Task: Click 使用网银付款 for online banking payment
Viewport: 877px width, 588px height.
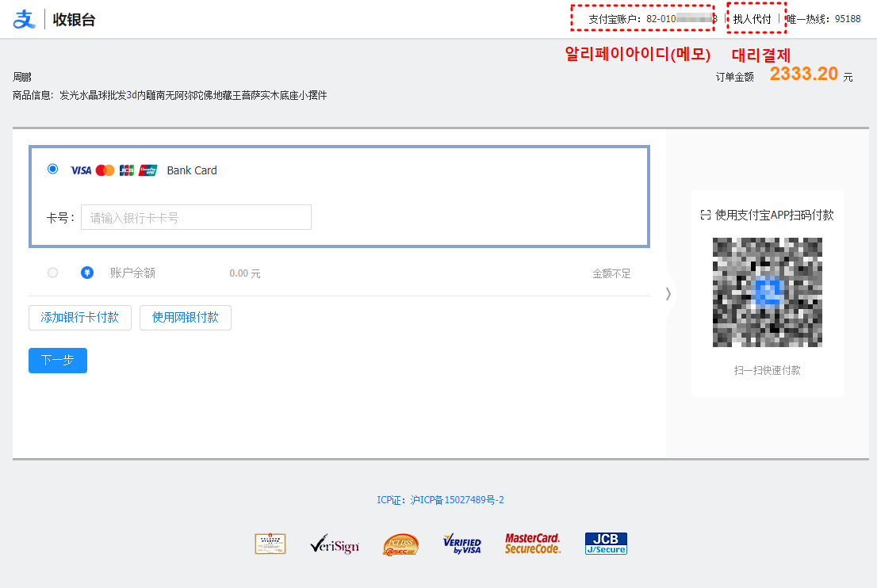Action: (185, 318)
